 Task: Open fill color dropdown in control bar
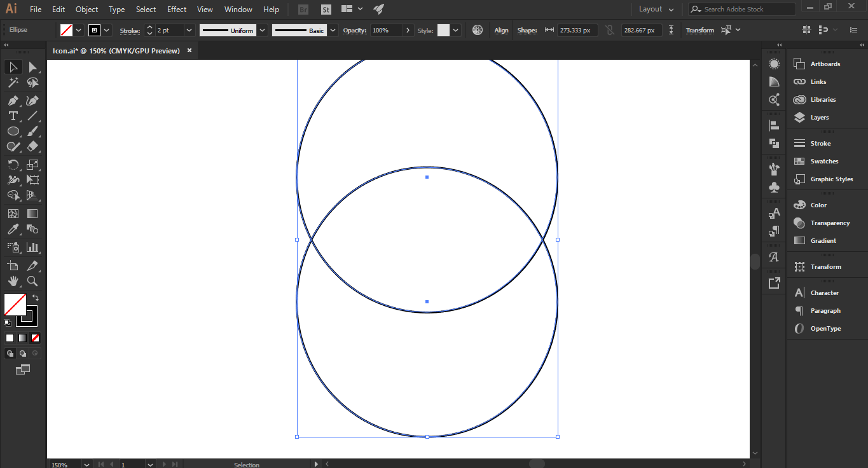[79, 30]
